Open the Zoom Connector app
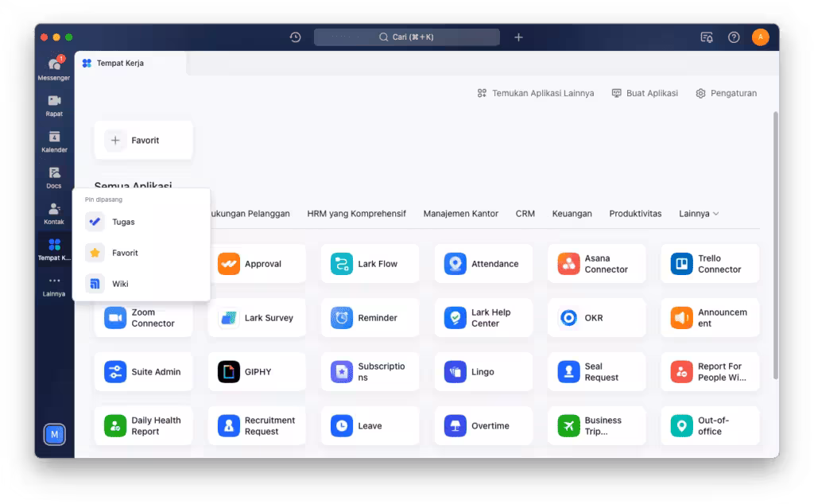This screenshot has width=814, height=504. pos(144,318)
